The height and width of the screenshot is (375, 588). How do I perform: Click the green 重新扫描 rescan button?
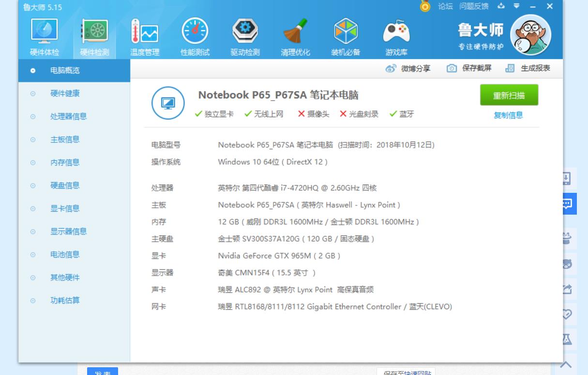pyautogui.click(x=509, y=95)
